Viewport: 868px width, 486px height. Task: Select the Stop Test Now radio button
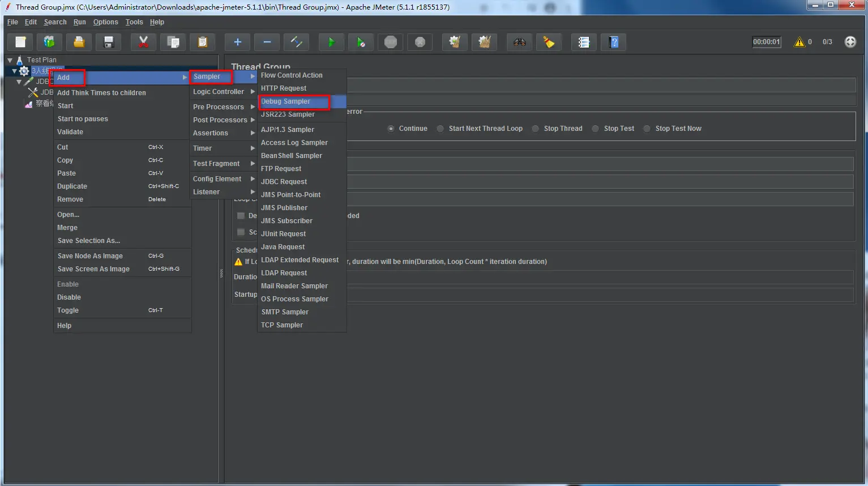[x=647, y=129]
